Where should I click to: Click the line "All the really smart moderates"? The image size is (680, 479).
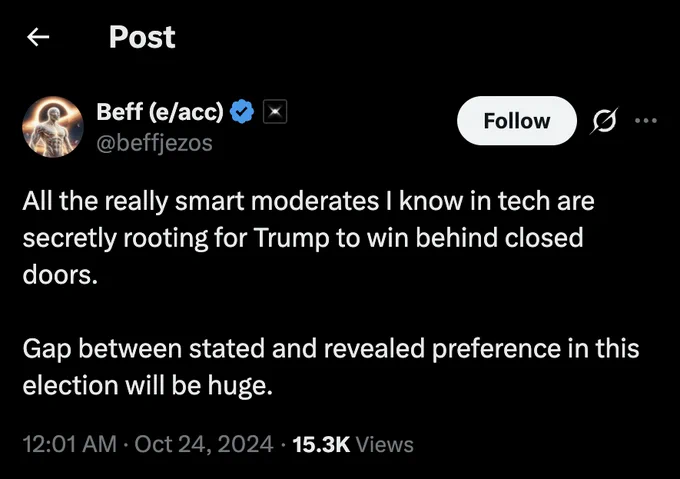pyautogui.click(x=308, y=202)
